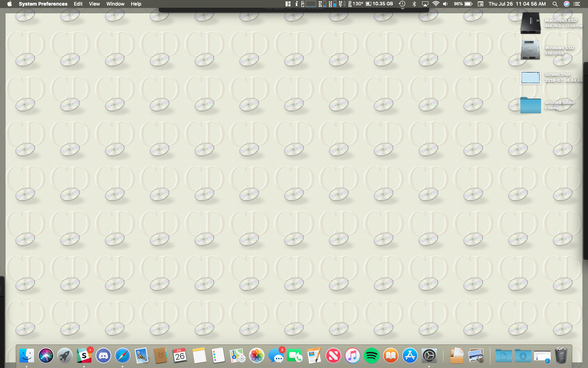Open the View menu

coord(94,4)
